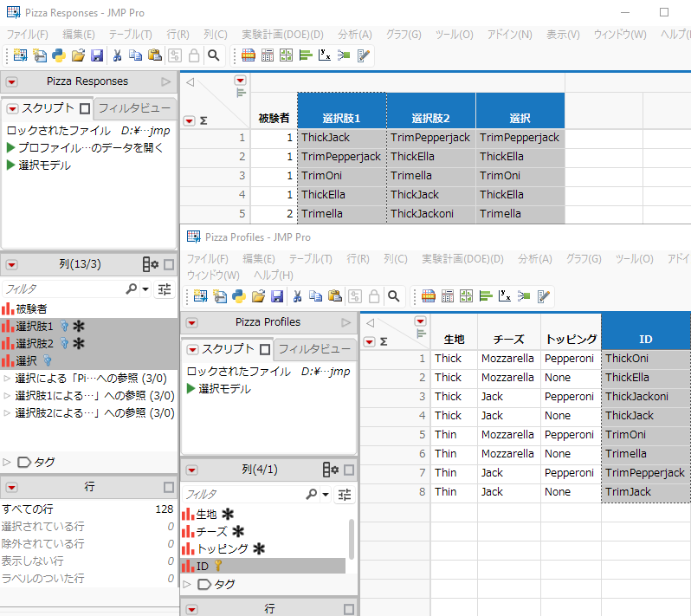Click Search magnifier icon in Pizza Profiles toolbar

point(394,296)
